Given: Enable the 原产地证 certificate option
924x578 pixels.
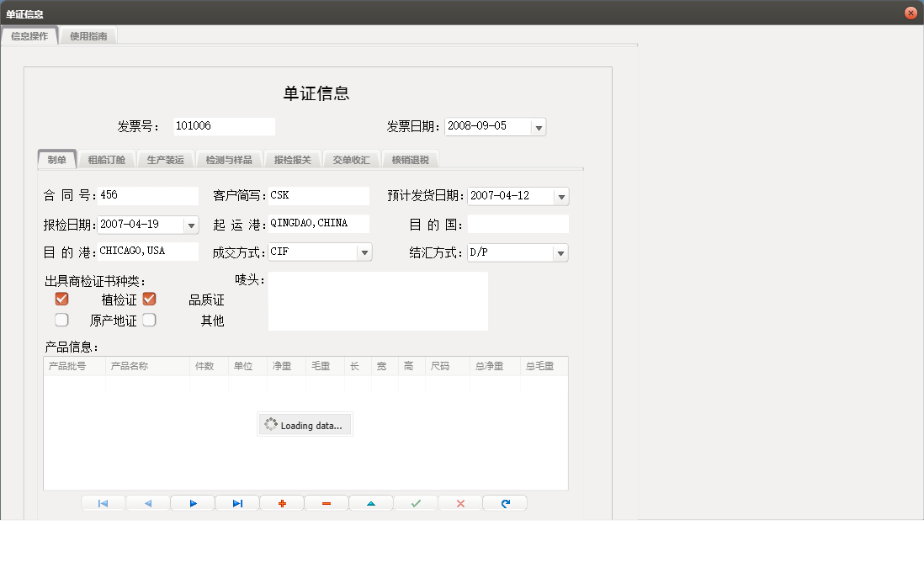Looking at the screenshot, I should [x=61, y=319].
